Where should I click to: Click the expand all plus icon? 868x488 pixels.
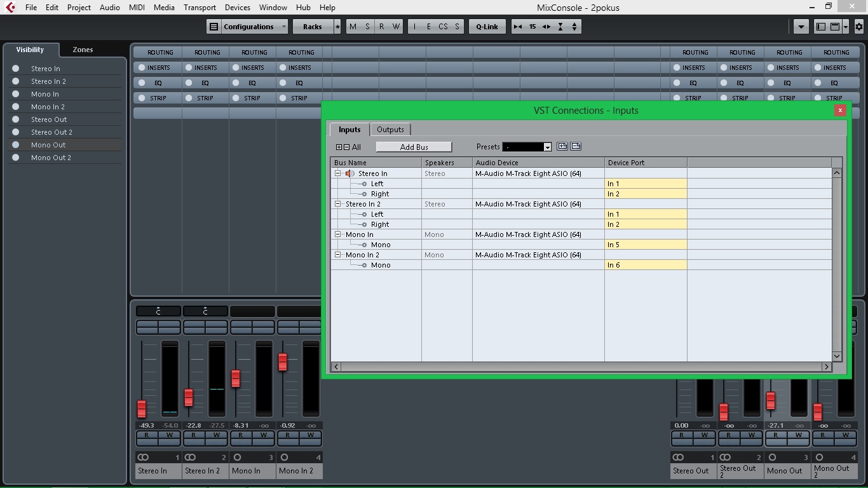339,147
